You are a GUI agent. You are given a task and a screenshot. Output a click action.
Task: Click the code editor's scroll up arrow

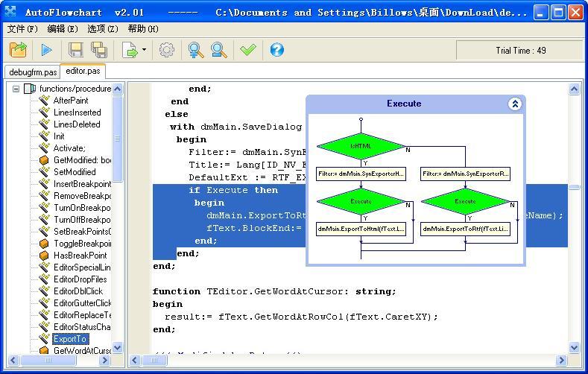[x=574, y=89]
